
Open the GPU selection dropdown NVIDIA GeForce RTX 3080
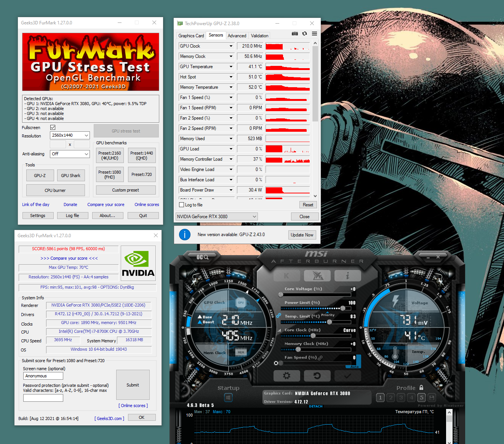216,217
